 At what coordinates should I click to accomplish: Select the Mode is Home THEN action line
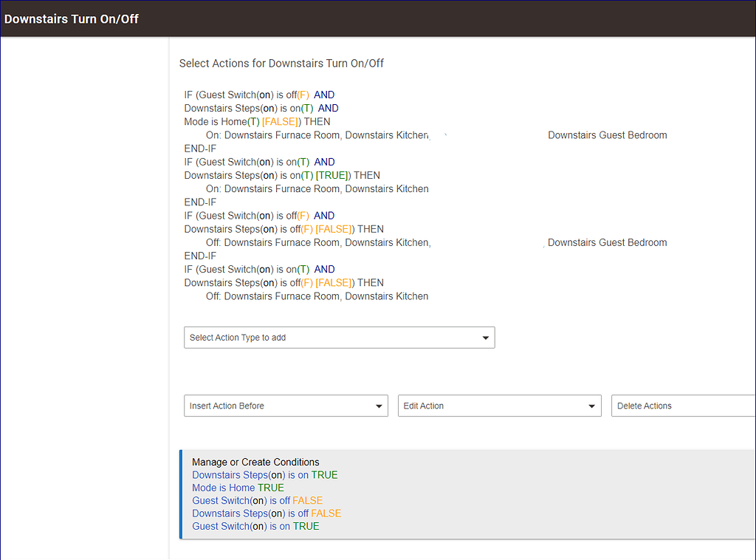pyautogui.click(x=257, y=122)
